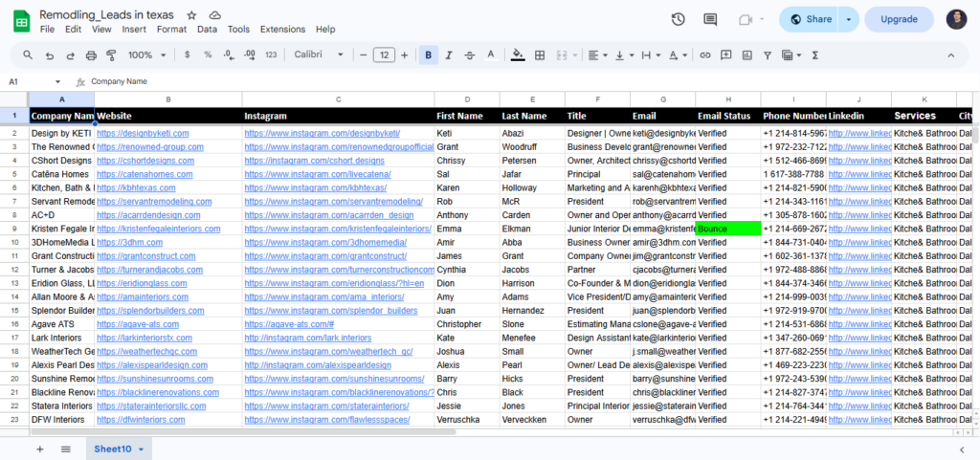980x460 pixels.
Task: Click the Name box showing A1
Action: click(x=34, y=81)
